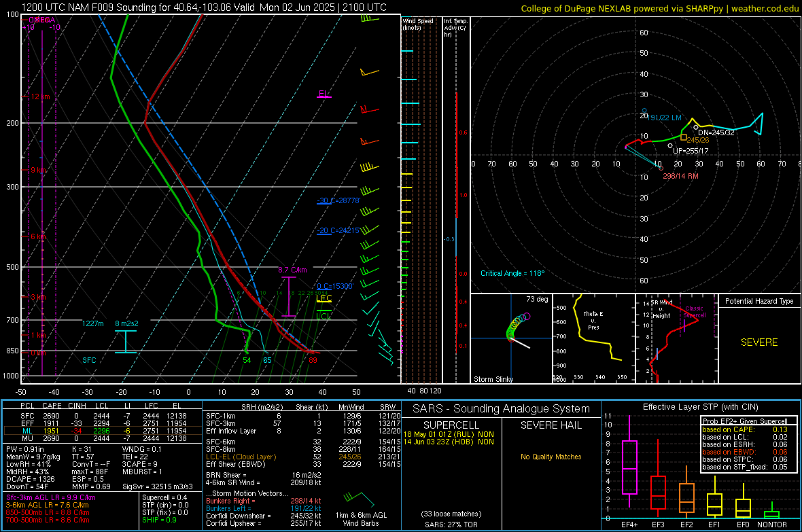Click the orange '245/26' mean wind label

click(x=697, y=140)
